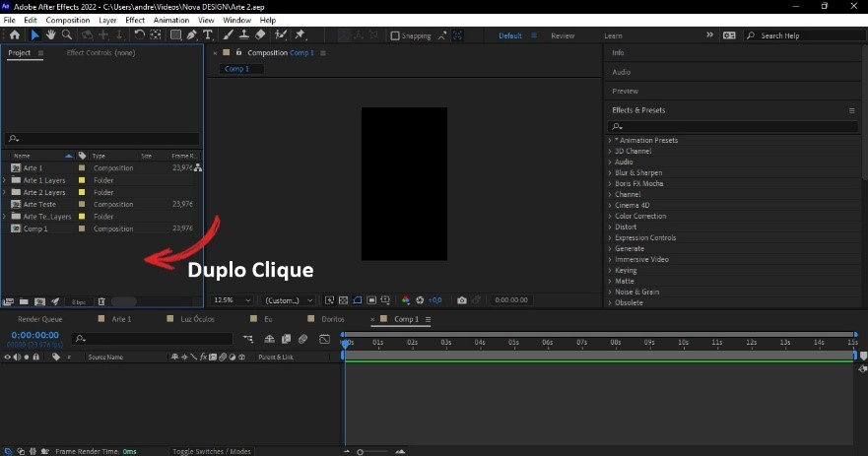Toggle the shy layers switch in timeline

point(269,339)
